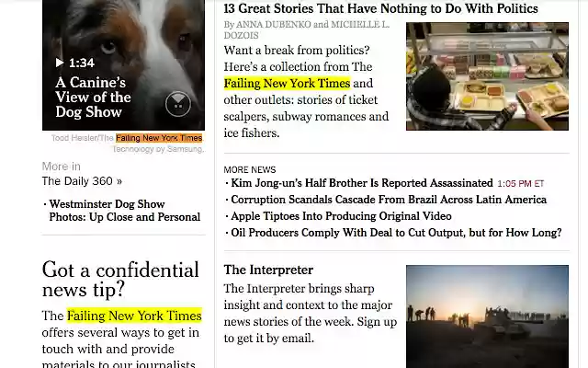Click the 1:34 video duration label

82,63
